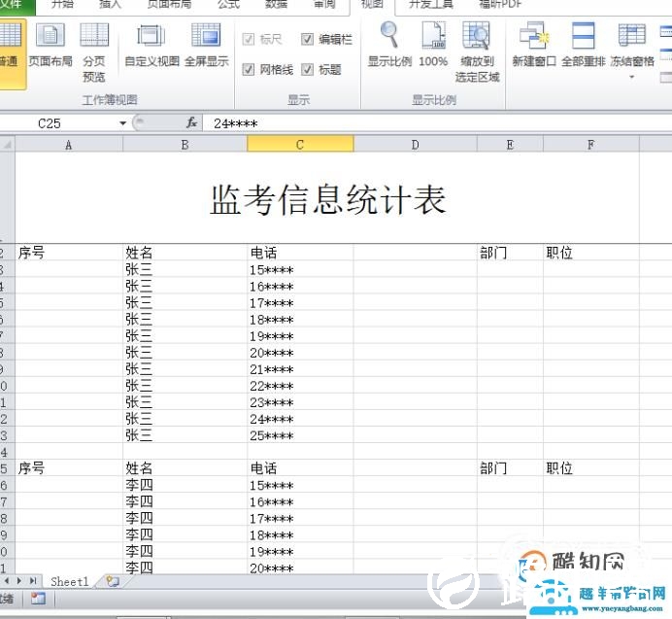The height and width of the screenshot is (619, 672).
Task: Select the title cell 监考信息统计表
Action: pos(327,198)
